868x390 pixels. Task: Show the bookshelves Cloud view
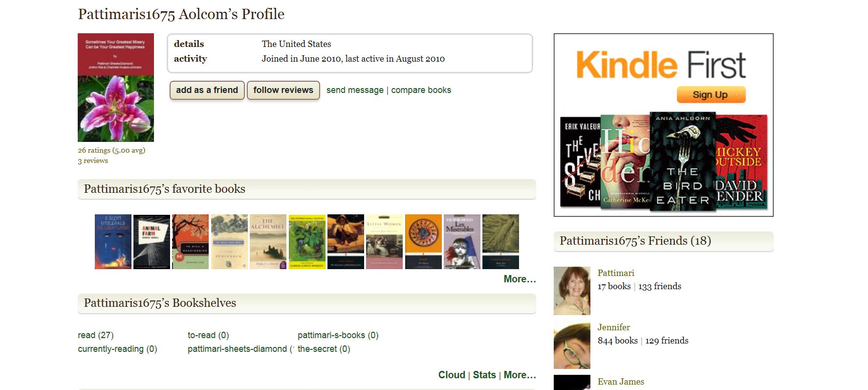click(x=452, y=375)
